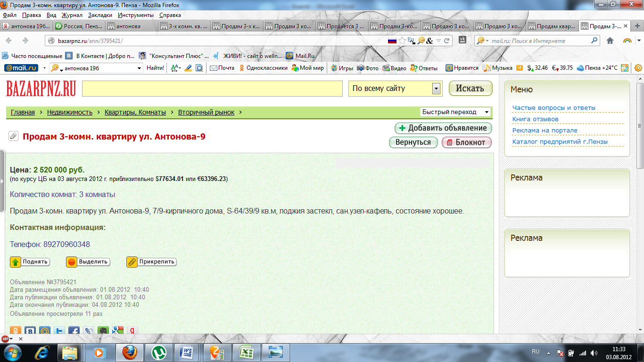Switch to the Россия, Пенз... tab
This screenshot has height=362, width=644.
(x=78, y=26)
